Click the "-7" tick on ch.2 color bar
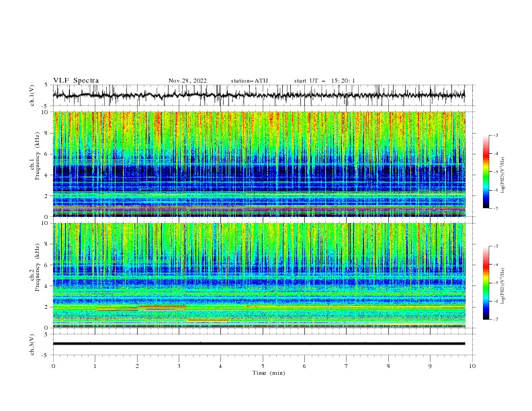 [x=495, y=319]
